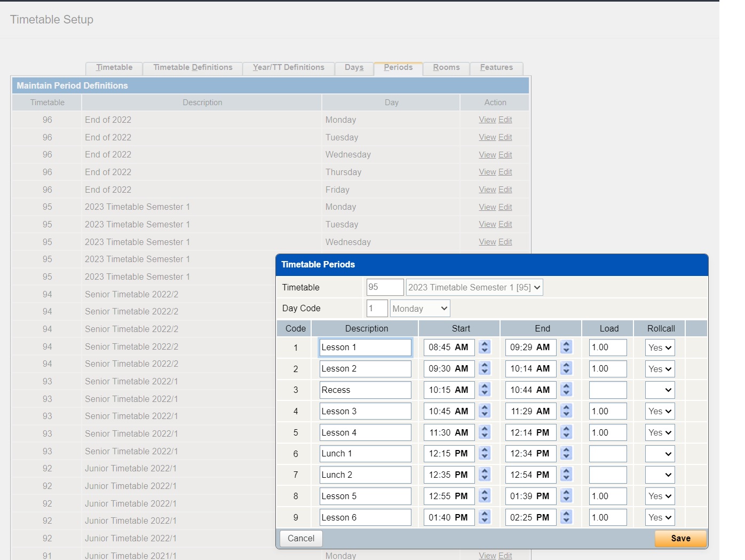Edit the 2023 Timetable Semester 1 Tuesday row
The height and width of the screenshot is (560, 745).
coord(505,224)
